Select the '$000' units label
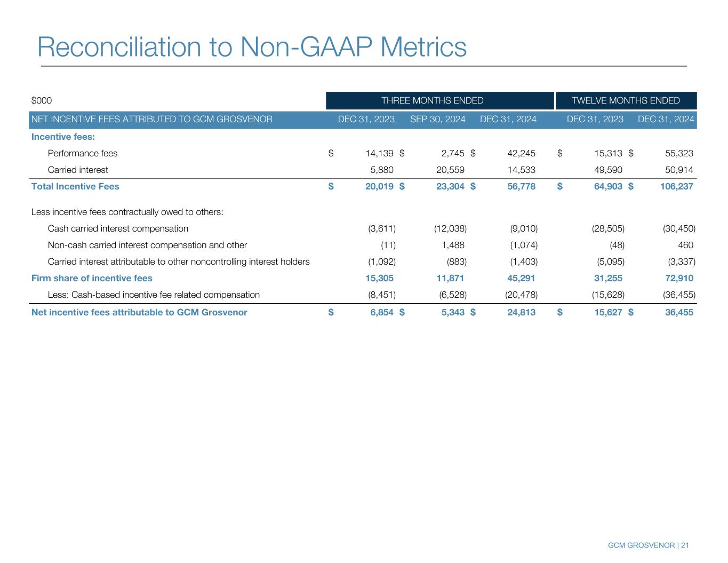The width and height of the screenshot is (728, 563). (42, 100)
